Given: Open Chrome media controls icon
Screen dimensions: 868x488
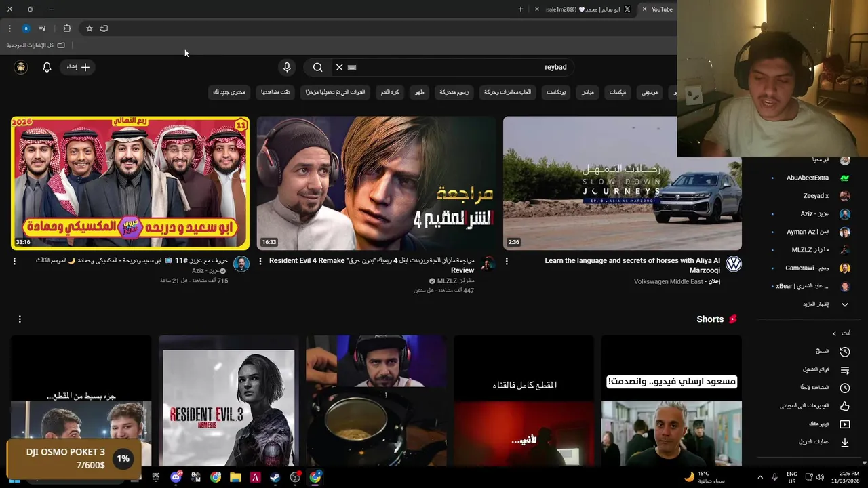Looking at the screenshot, I should [x=42, y=28].
